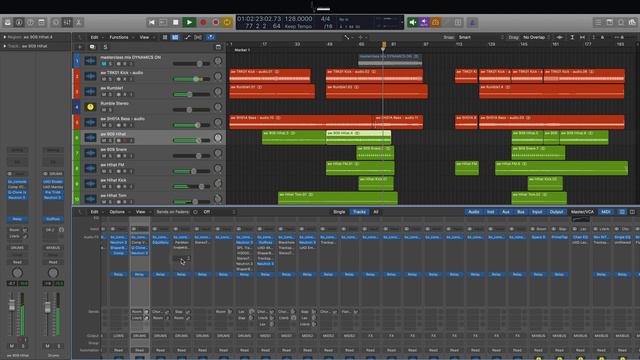
Task: Open the mixer Edit menu
Action: tap(94, 212)
